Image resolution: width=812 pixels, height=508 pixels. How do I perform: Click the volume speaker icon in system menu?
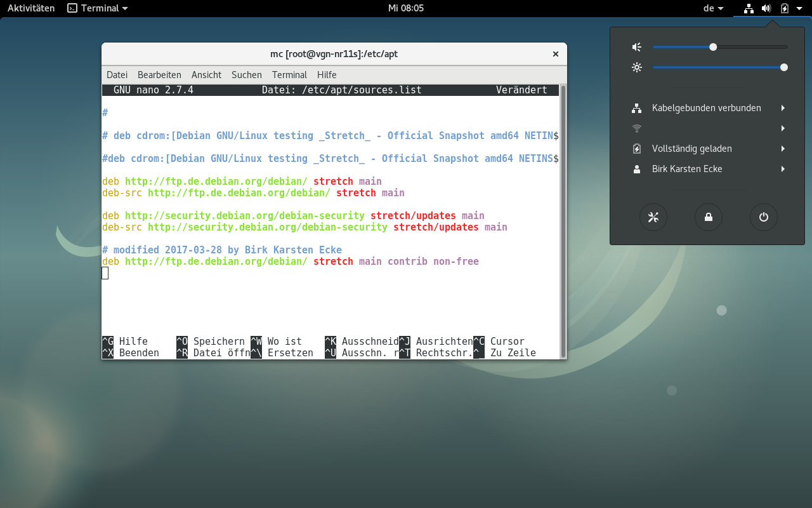637,47
